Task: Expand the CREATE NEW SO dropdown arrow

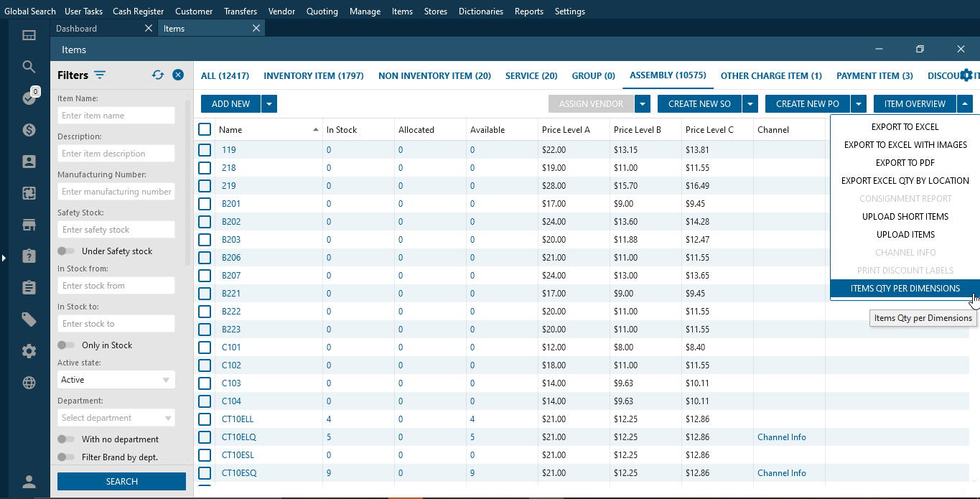Action: coord(750,104)
